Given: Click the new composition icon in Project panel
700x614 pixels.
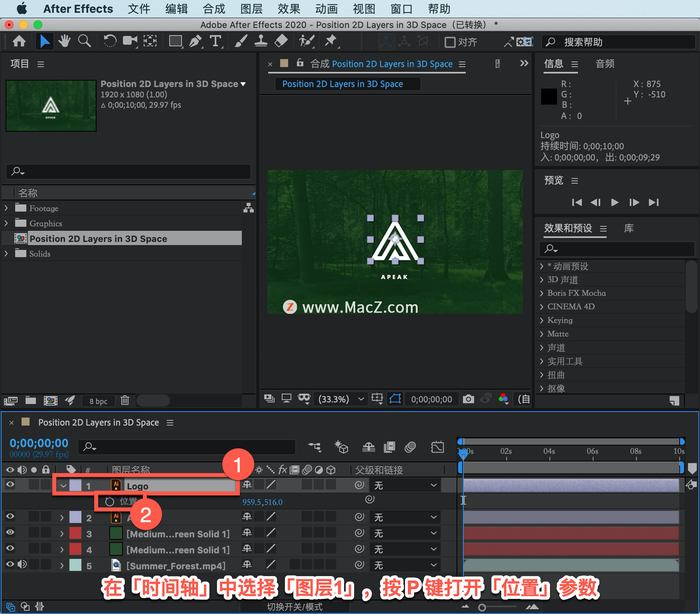Looking at the screenshot, I should coord(50,400).
